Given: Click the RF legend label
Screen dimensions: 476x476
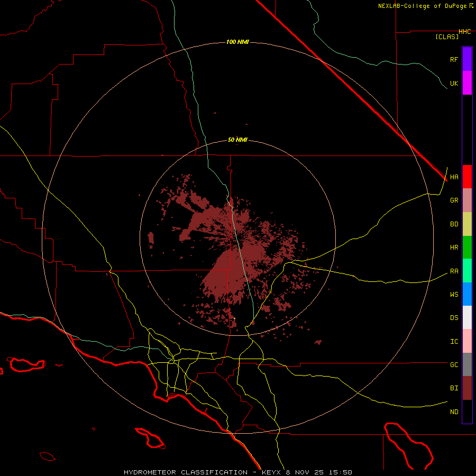Looking at the screenshot, I should pyautogui.click(x=454, y=59).
